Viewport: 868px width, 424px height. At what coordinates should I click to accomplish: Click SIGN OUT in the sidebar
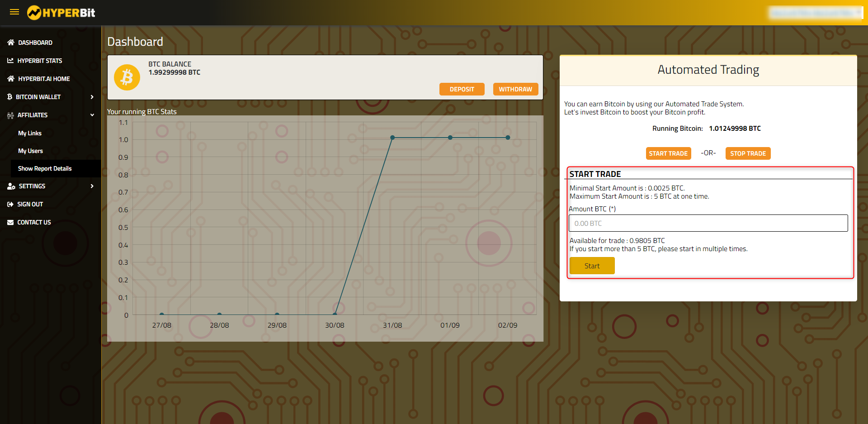click(30, 204)
